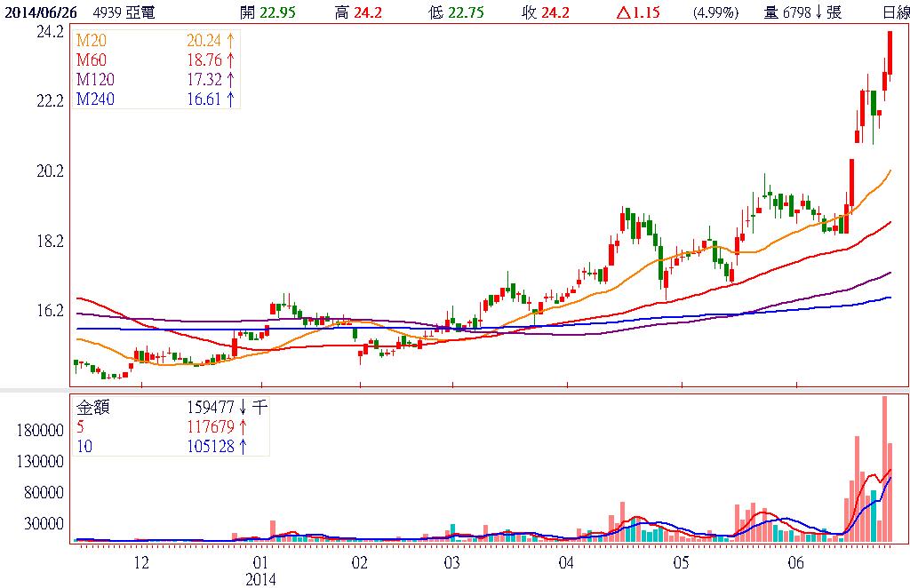Click the 日線 daily chart label

click(x=896, y=12)
